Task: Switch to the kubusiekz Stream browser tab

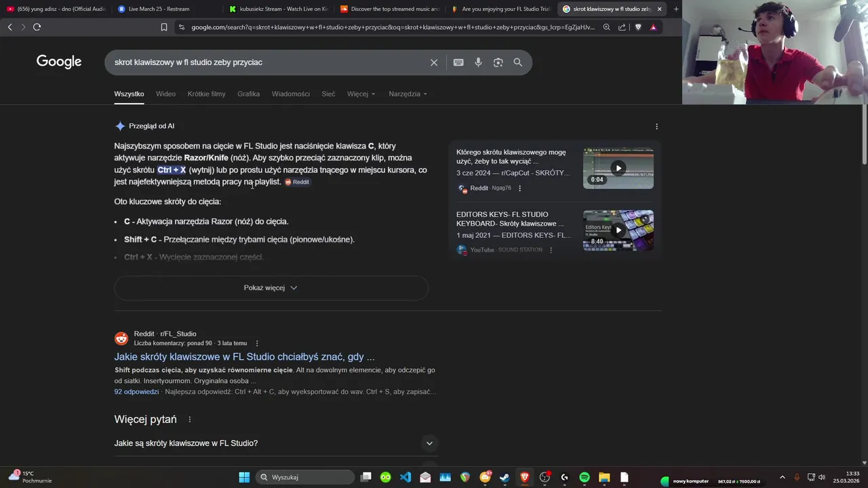Action: (277, 9)
